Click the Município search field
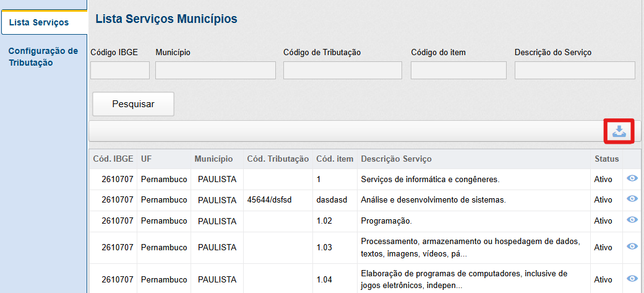Viewport: 644px width, 293px height. tap(215, 71)
